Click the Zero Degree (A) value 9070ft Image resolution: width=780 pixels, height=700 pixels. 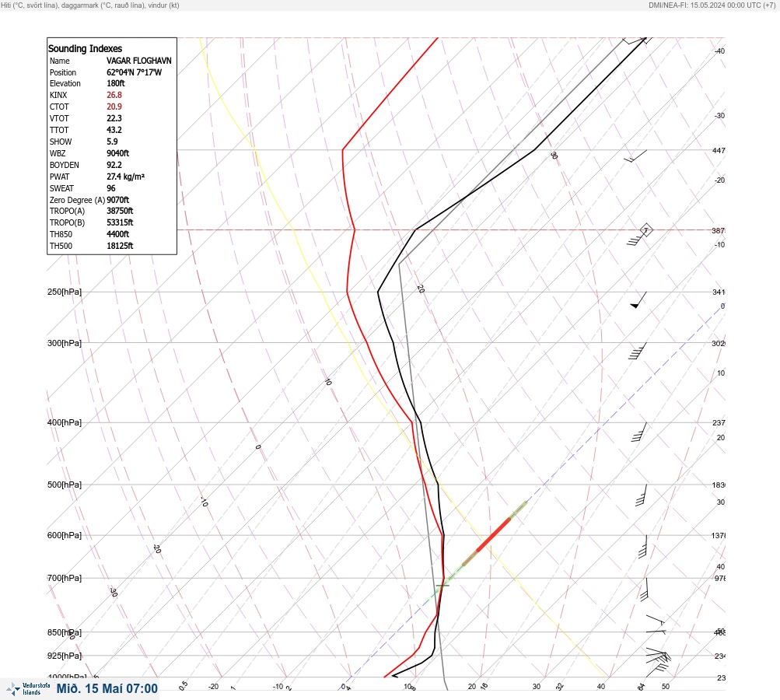coord(118,200)
